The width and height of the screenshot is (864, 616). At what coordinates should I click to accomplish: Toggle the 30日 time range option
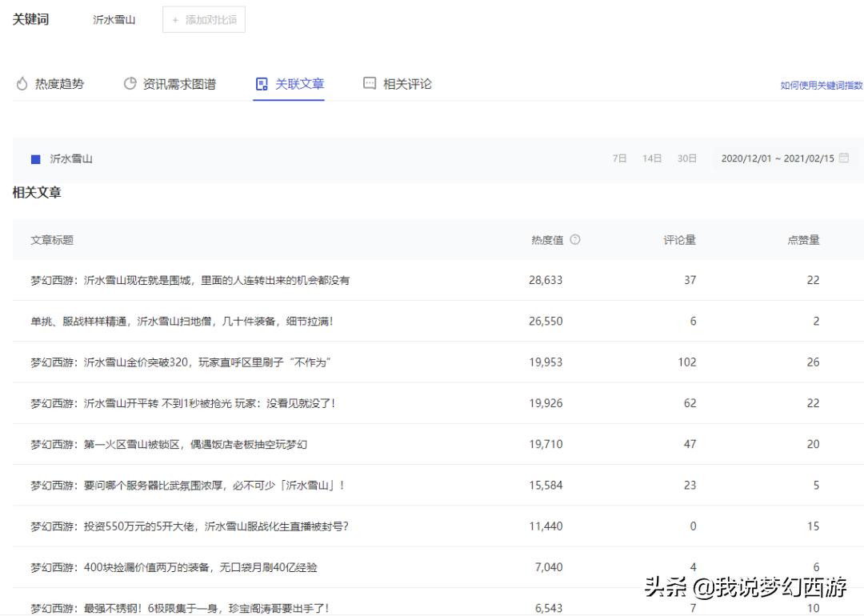point(686,158)
